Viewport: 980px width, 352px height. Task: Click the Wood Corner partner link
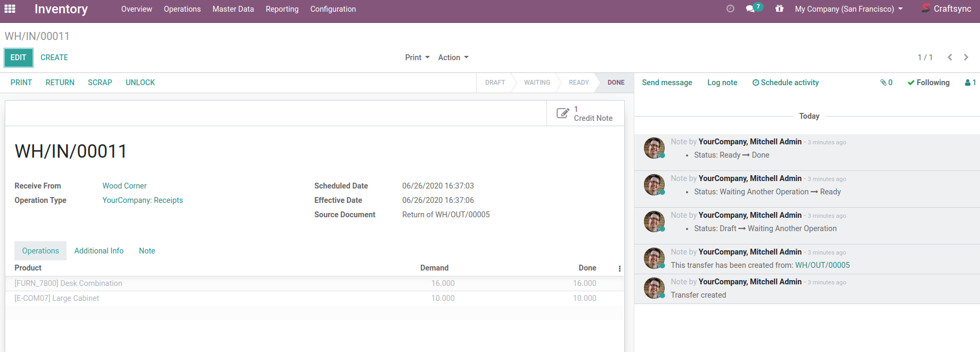124,186
